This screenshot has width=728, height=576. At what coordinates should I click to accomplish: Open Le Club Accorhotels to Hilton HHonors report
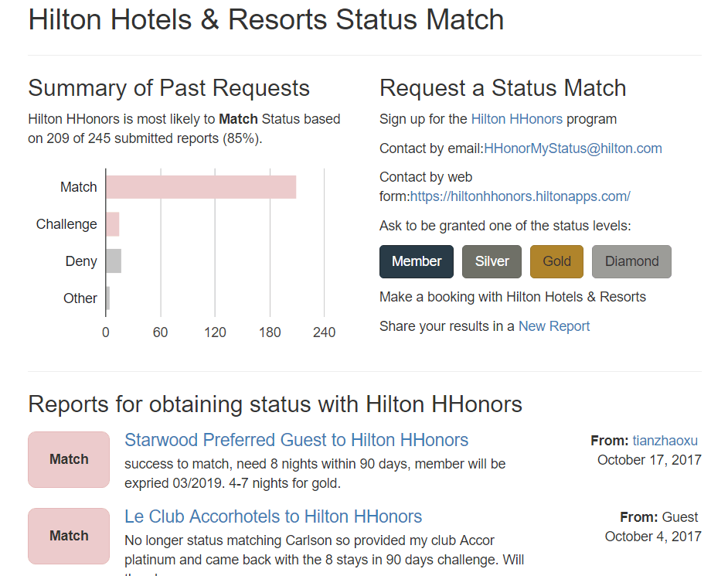click(x=273, y=516)
